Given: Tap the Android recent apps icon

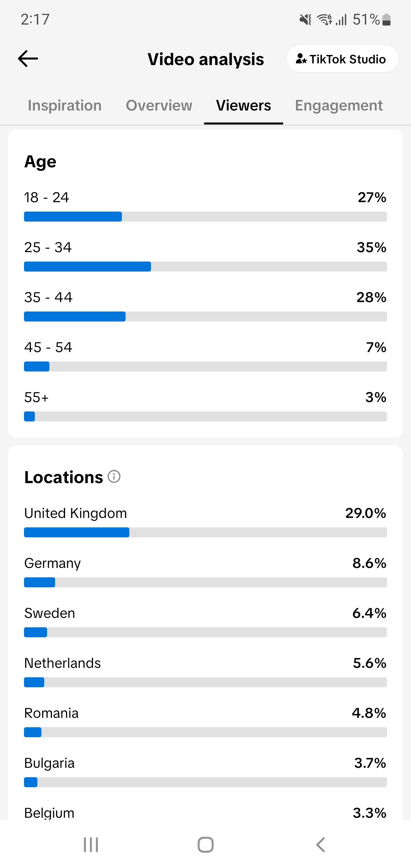Looking at the screenshot, I should [91, 844].
